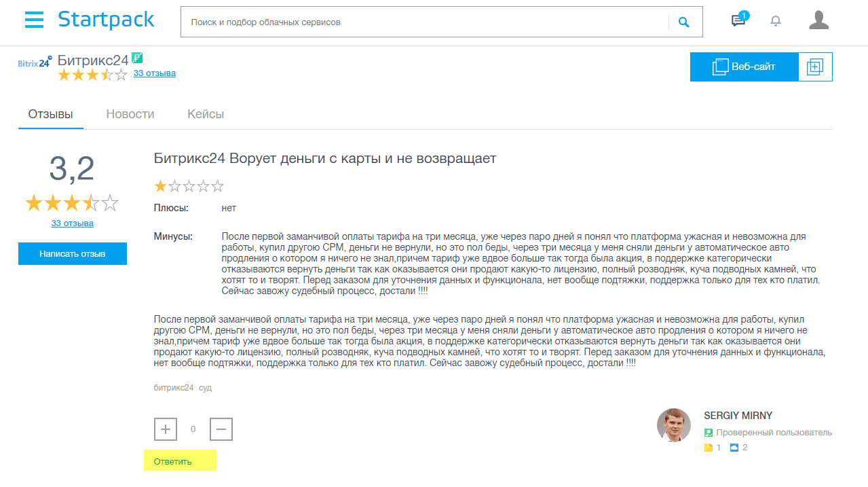Image resolution: width=868 pixels, height=487 pixels.
Task: Click the Плюсы label
Action: coord(171,208)
